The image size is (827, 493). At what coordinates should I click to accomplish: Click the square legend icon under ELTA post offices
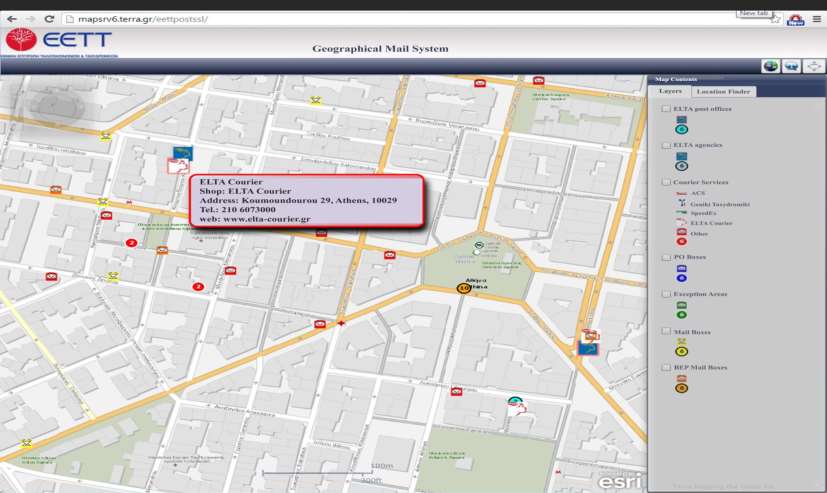[681, 120]
